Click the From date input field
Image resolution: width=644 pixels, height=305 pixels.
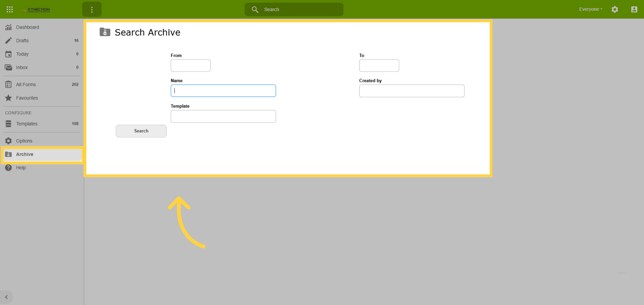191,65
